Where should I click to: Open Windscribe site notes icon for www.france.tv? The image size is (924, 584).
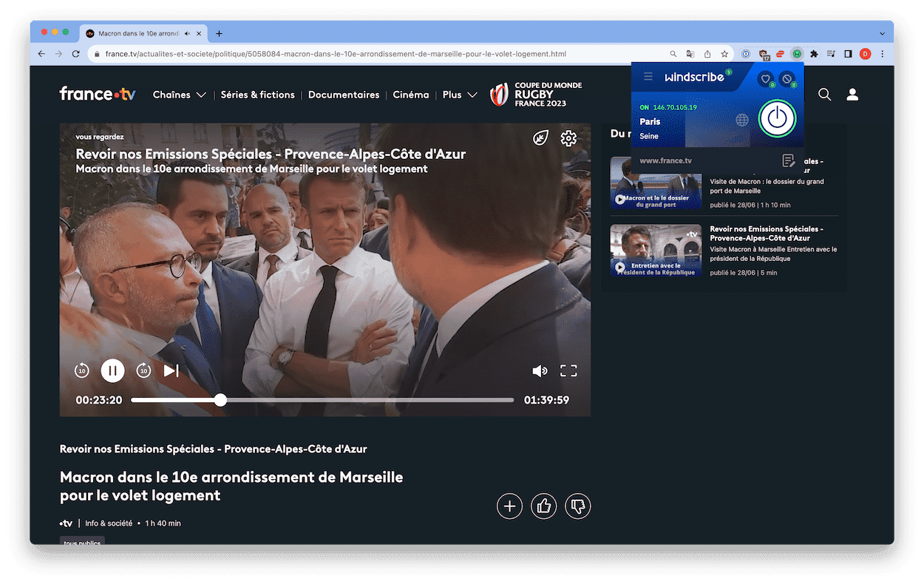[788, 160]
